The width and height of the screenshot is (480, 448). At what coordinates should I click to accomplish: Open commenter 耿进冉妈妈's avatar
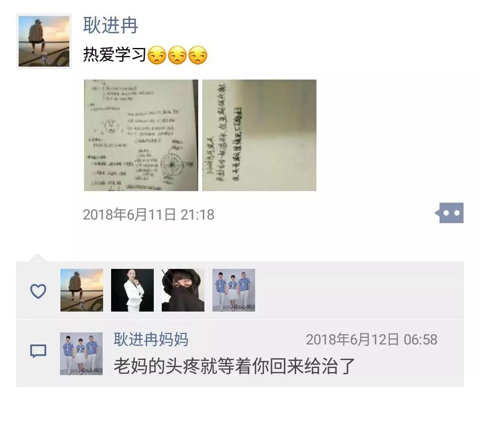81,354
